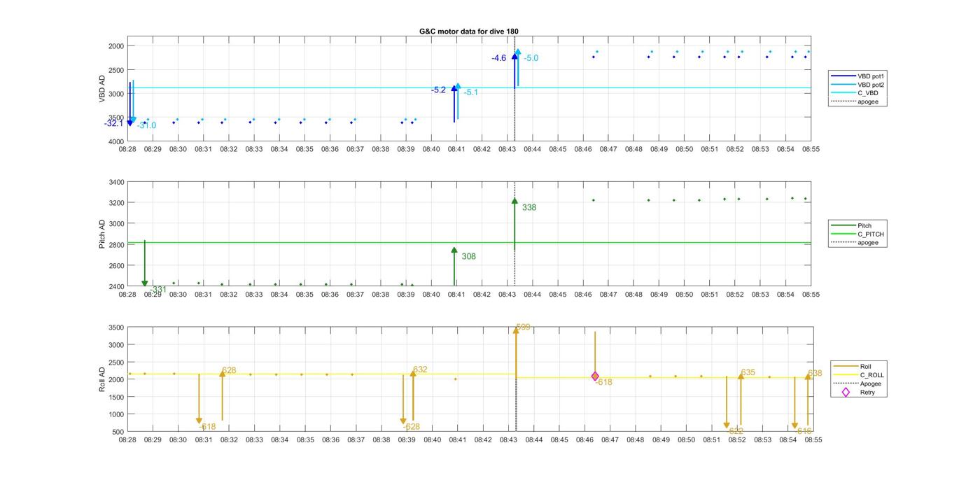The image size is (980, 485).
Task: Click the "635" roll data label
Action: 748,373
